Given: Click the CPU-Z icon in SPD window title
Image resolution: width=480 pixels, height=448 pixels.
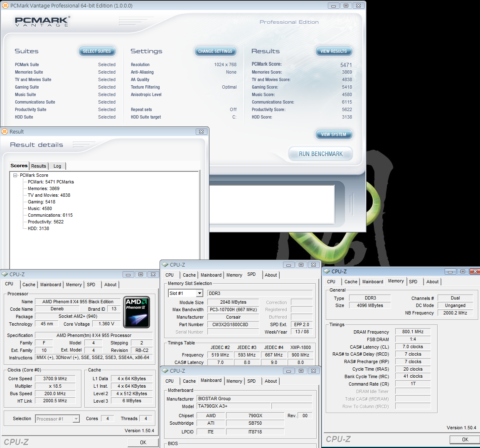Looking at the screenshot, I should 165,265.
